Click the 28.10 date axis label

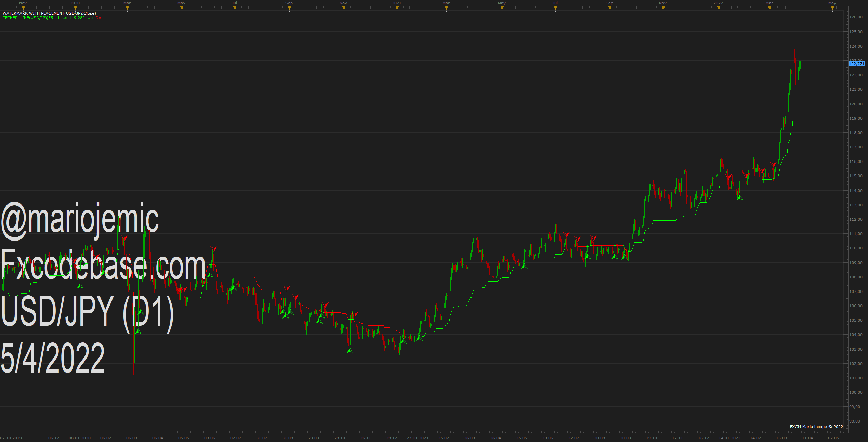[340, 438]
